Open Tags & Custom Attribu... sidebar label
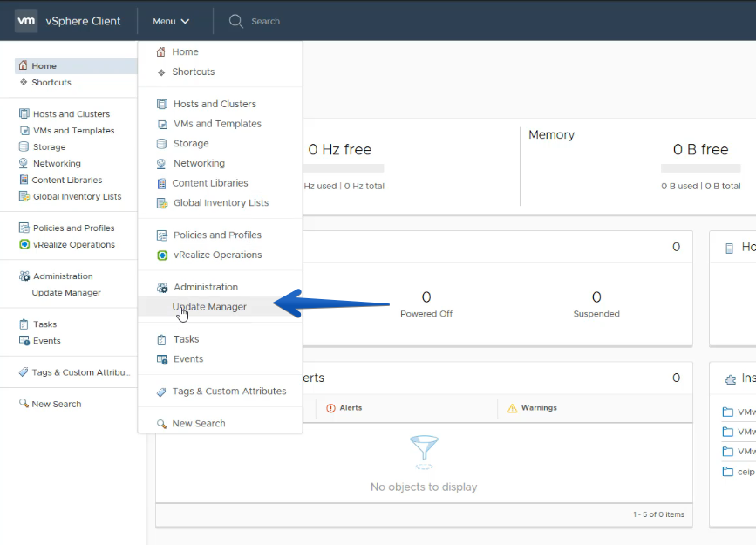756x545 pixels. (x=81, y=372)
